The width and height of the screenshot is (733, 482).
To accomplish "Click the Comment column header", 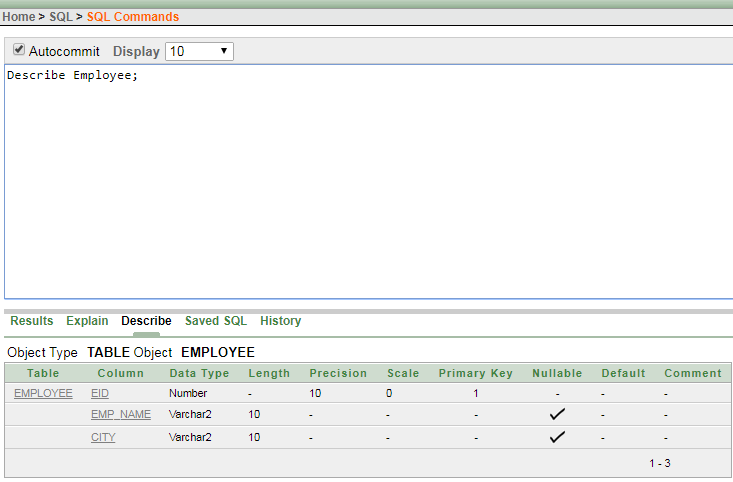I will coord(693,373).
